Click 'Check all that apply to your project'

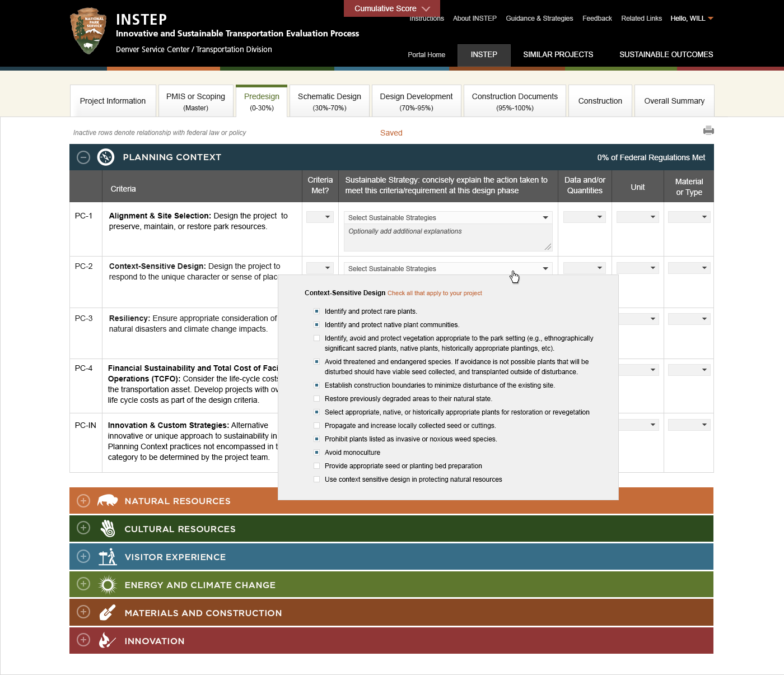(x=435, y=293)
